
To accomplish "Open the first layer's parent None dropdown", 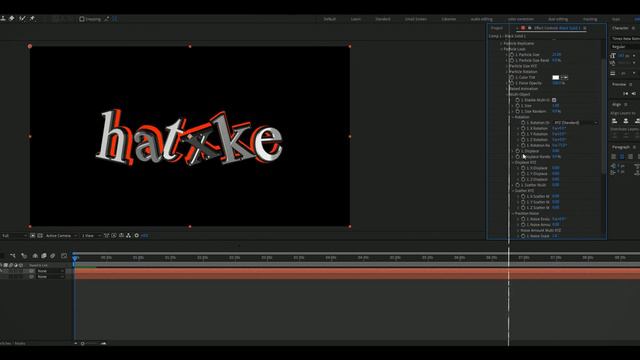I will tap(50, 271).
